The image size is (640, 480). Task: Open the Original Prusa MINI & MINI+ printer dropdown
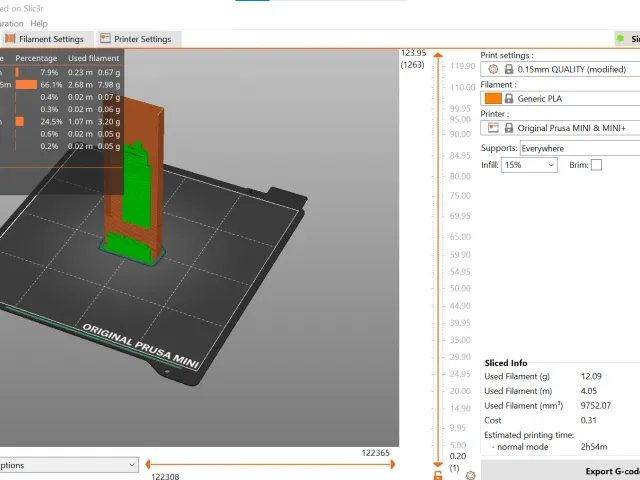click(560, 128)
